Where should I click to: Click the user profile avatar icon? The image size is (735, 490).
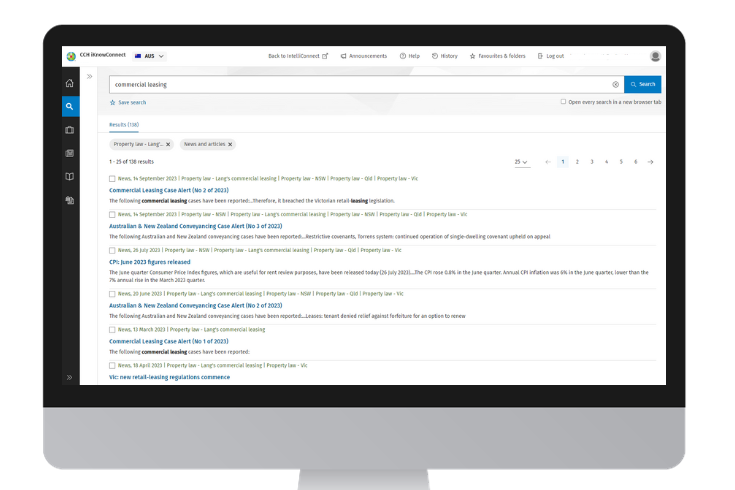655,56
